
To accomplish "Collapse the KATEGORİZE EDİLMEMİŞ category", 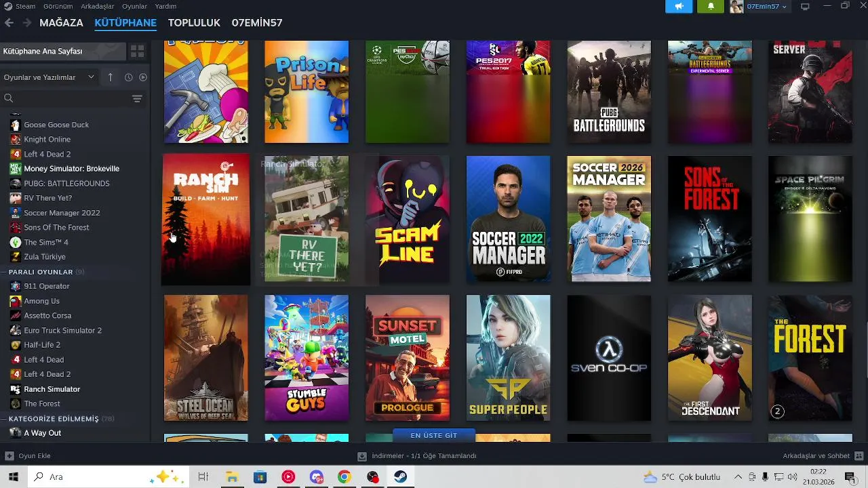I will coord(5,419).
